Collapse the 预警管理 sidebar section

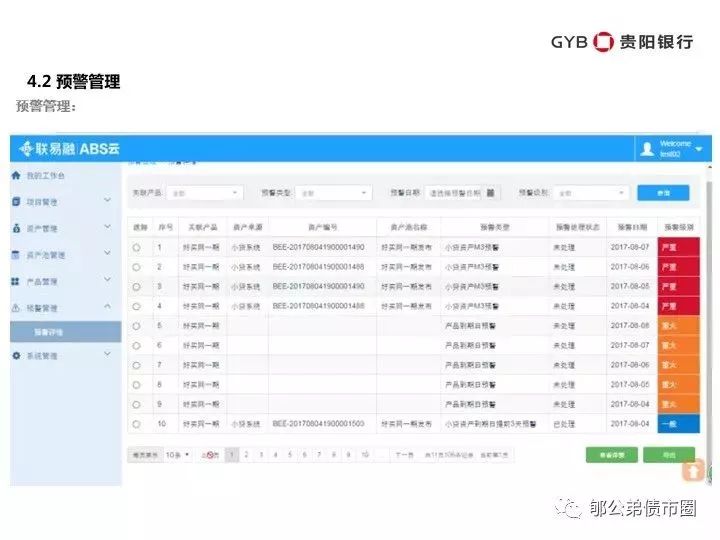pyautogui.click(x=107, y=308)
